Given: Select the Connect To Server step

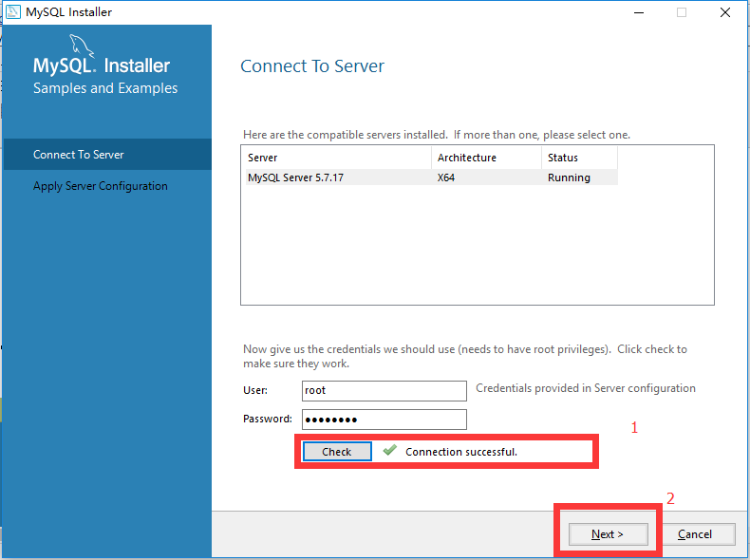Looking at the screenshot, I should pyautogui.click(x=107, y=155).
